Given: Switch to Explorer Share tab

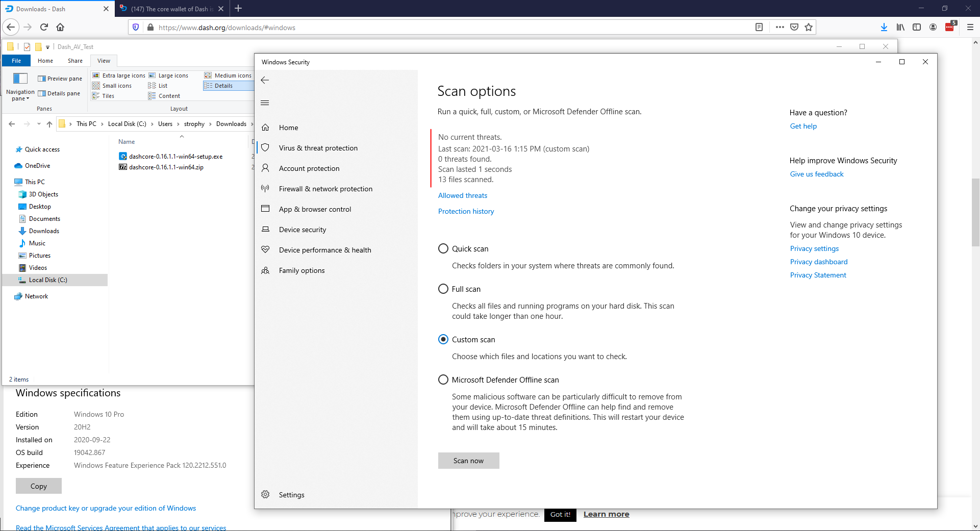Looking at the screenshot, I should [x=75, y=61].
